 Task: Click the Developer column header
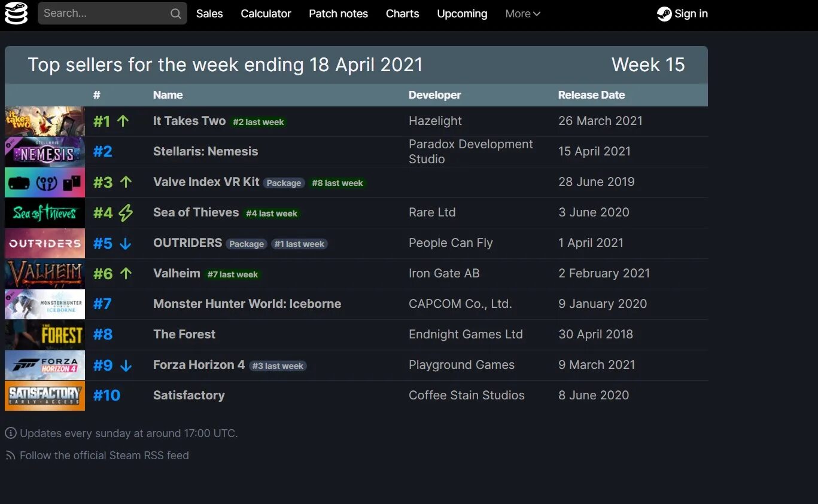tap(434, 95)
